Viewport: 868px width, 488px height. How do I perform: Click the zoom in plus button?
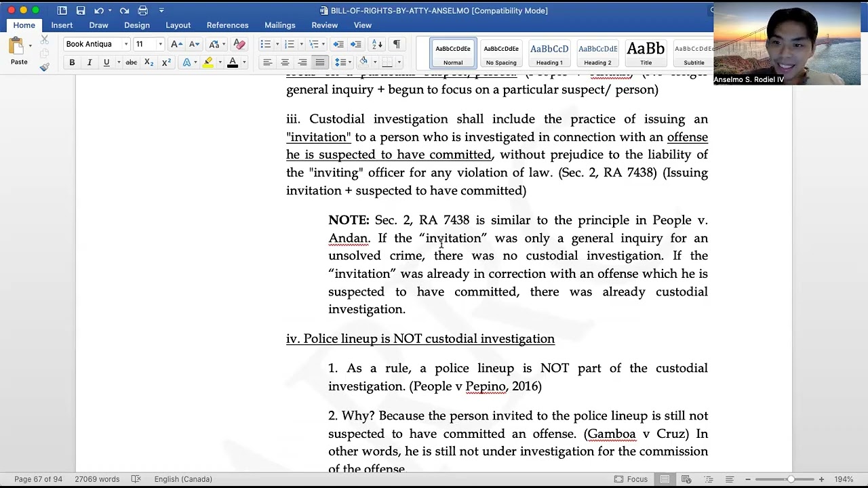pos(821,479)
